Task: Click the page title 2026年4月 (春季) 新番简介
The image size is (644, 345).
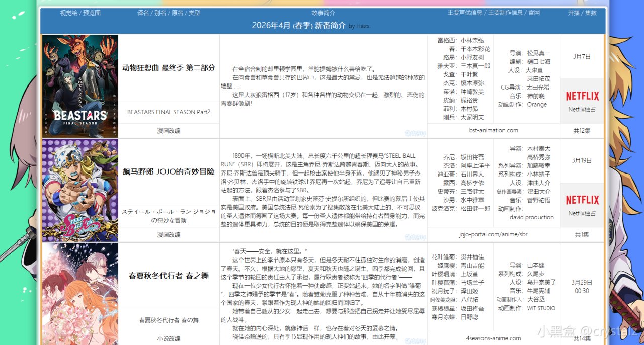Action: coord(298,25)
